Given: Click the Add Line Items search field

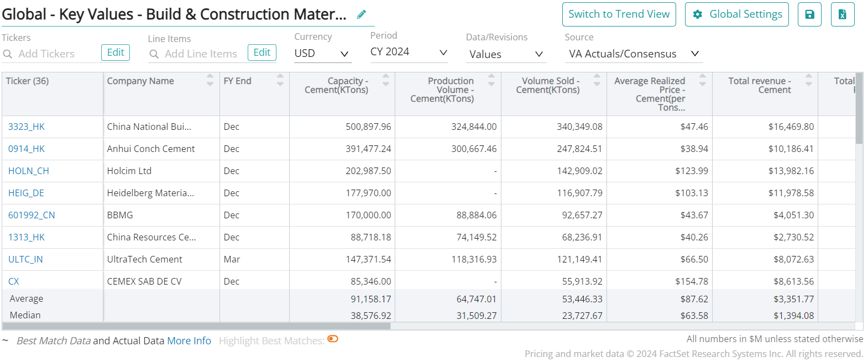Looking at the screenshot, I should click(200, 54).
